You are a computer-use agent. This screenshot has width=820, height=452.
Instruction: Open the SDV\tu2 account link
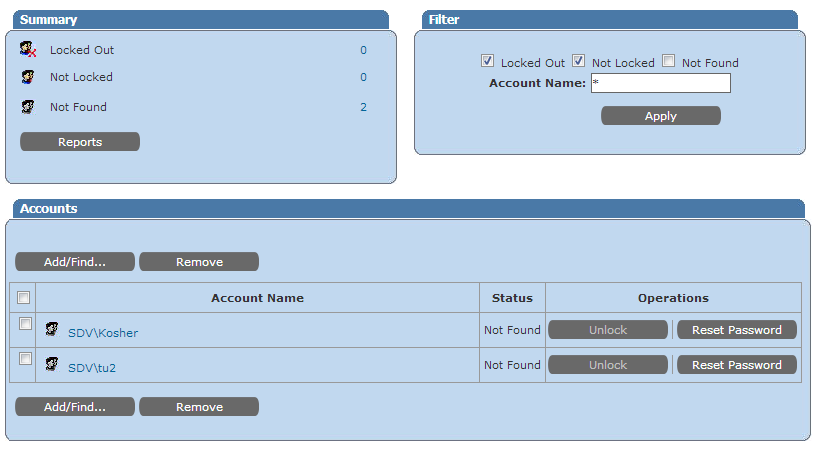pyautogui.click(x=92, y=368)
